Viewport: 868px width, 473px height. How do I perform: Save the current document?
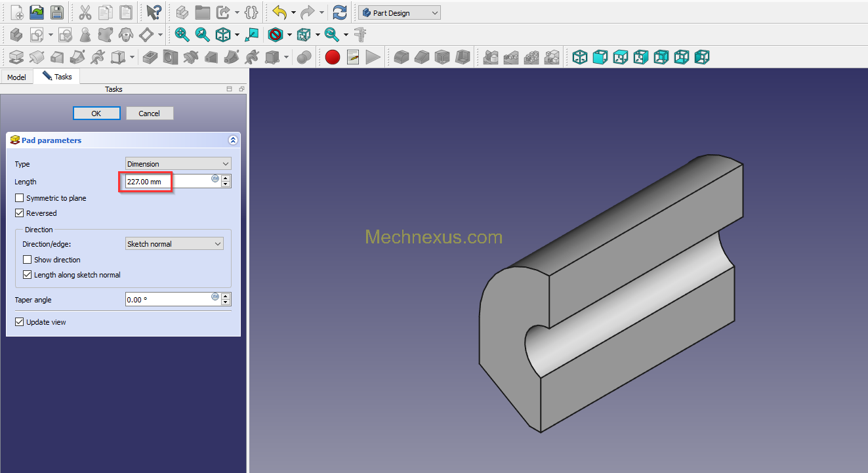tap(56, 12)
